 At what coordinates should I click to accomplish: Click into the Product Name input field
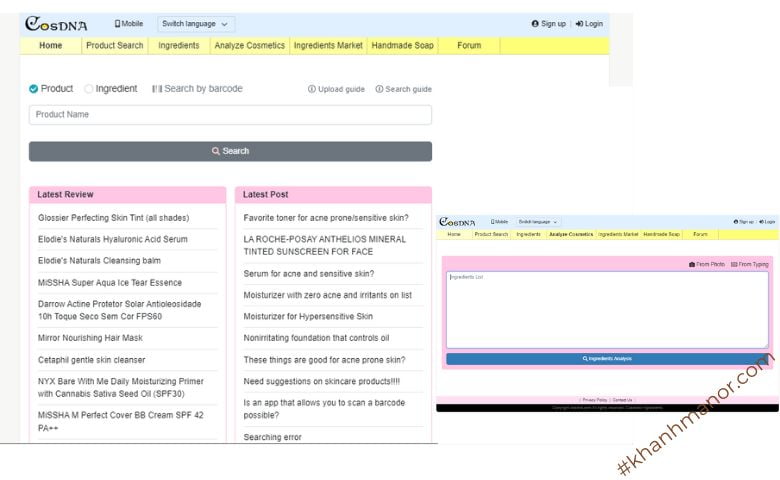coord(230,115)
